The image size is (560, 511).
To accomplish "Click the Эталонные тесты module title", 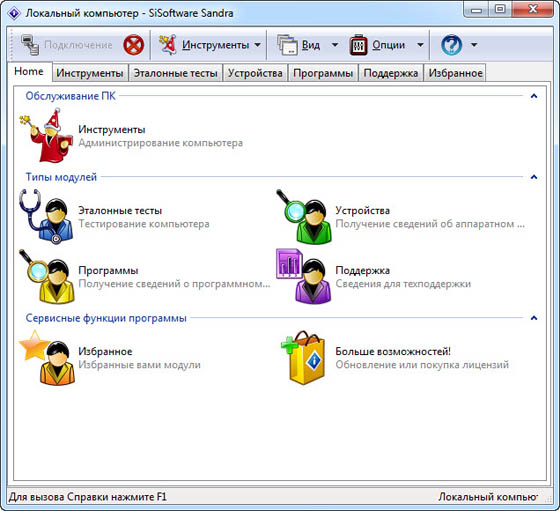I will pos(120,211).
